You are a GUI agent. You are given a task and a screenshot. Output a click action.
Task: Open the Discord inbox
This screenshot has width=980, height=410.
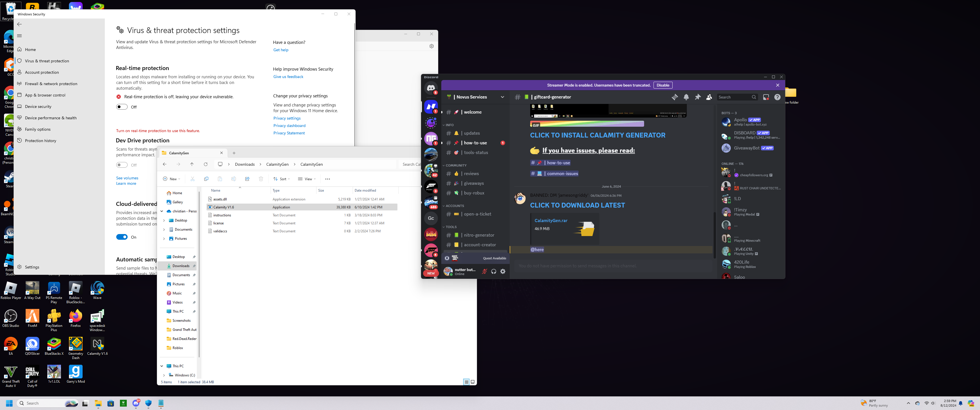766,97
